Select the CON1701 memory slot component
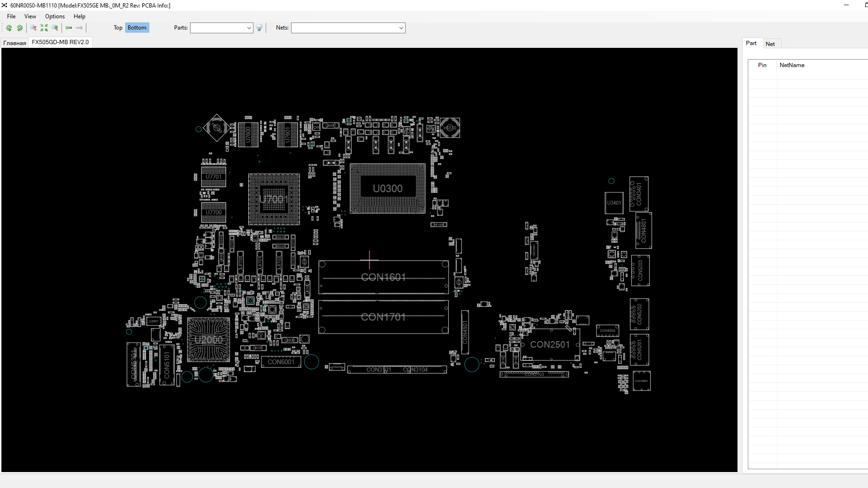 384,317
